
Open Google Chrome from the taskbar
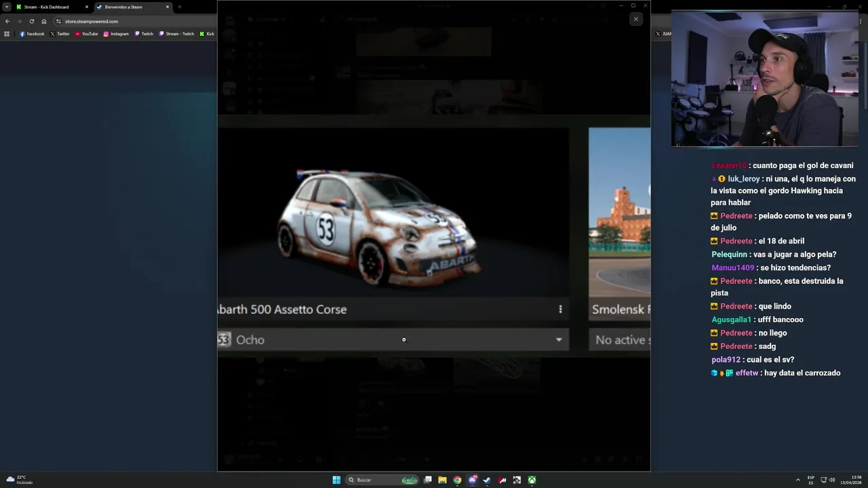click(x=457, y=480)
